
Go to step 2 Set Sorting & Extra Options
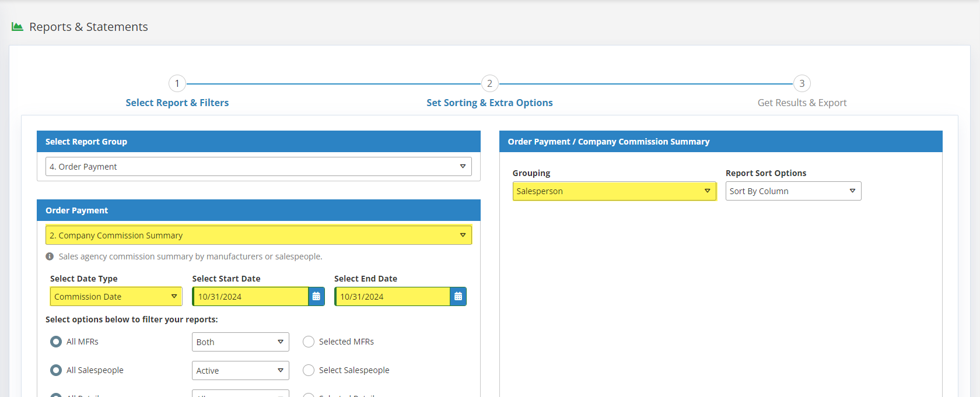[x=489, y=103]
